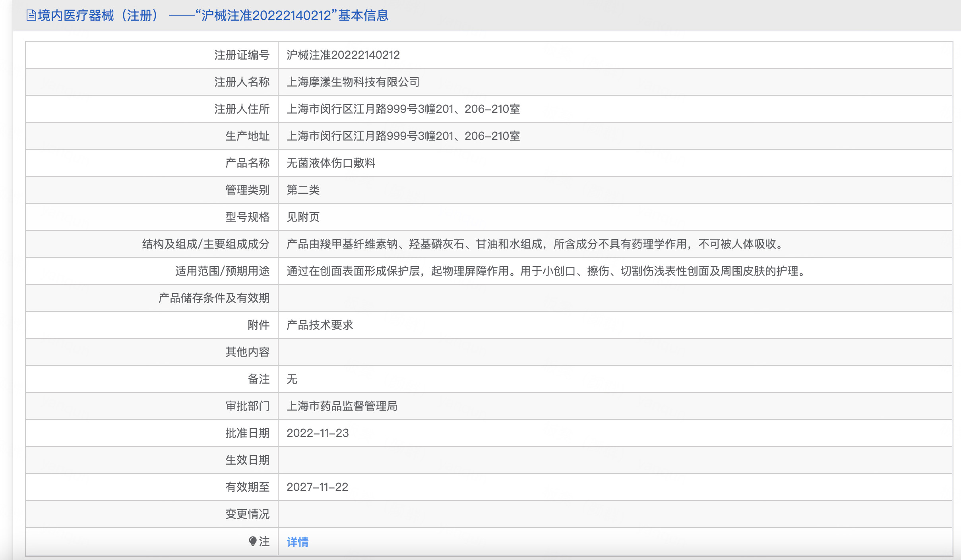This screenshot has height=560, width=961.
Task: Click the 批准日期 row label
Action: [248, 433]
